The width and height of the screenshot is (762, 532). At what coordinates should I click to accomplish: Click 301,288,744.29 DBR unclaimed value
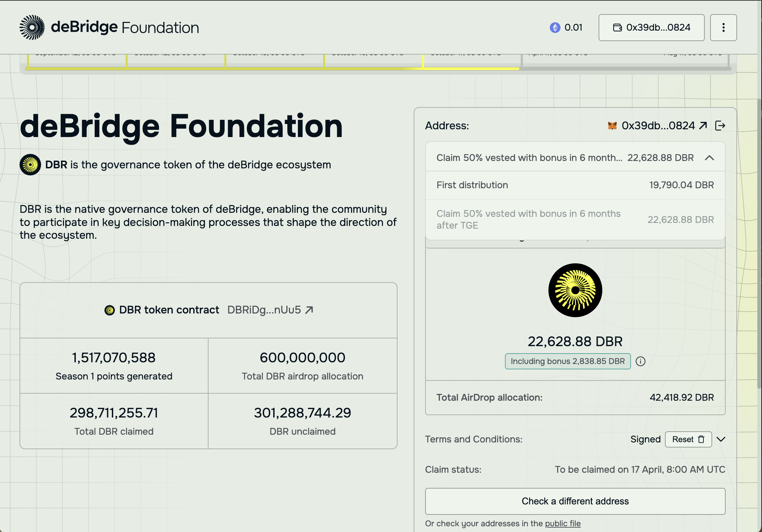(x=303, y=413)
